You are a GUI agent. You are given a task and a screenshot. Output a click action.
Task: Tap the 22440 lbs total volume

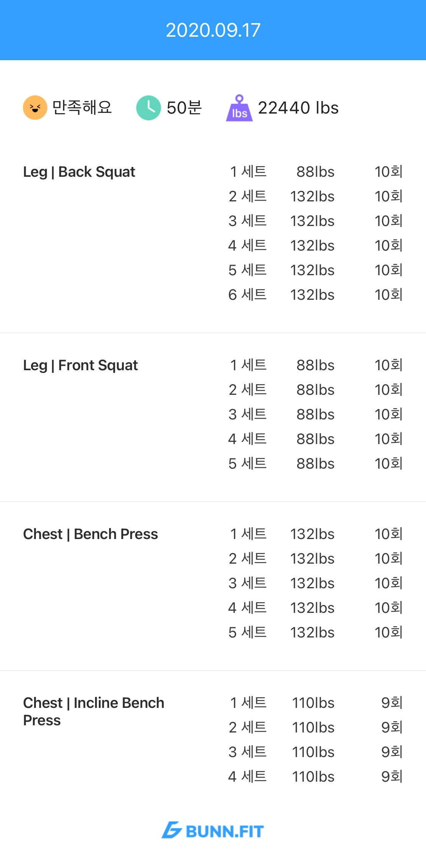[x=298, y=108]
